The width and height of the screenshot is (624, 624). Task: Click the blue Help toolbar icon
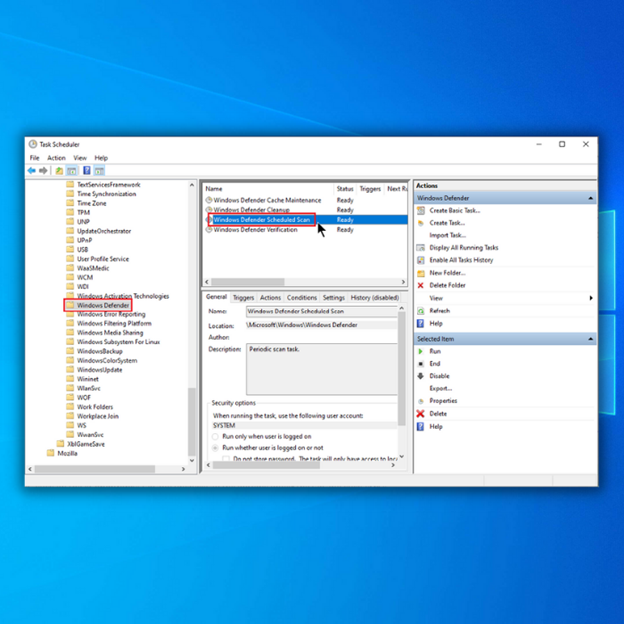pyautogui.click(x=86, y=171)
